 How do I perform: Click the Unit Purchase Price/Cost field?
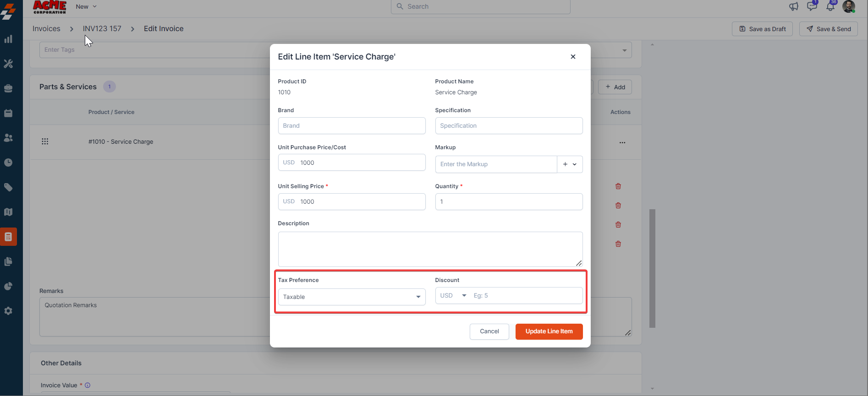coord(352,163)
